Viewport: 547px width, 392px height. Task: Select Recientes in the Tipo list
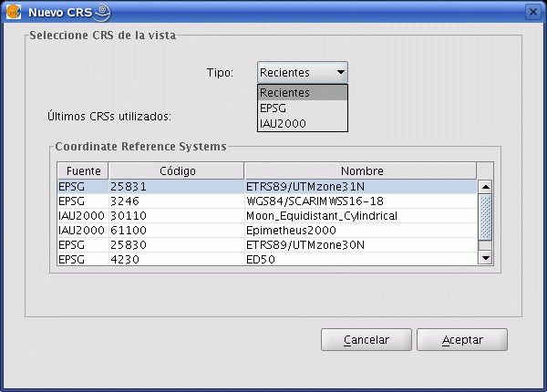[303, 92]
